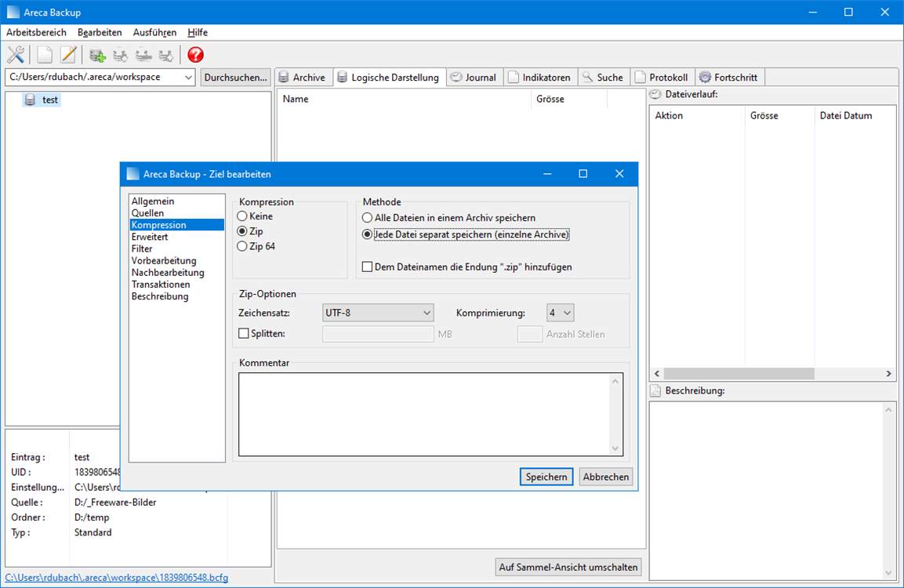This screenshot has height=588, width=904.
Task: Click the Durchsuchen... button
Action: pyautogui.click(x=235, y=78)
